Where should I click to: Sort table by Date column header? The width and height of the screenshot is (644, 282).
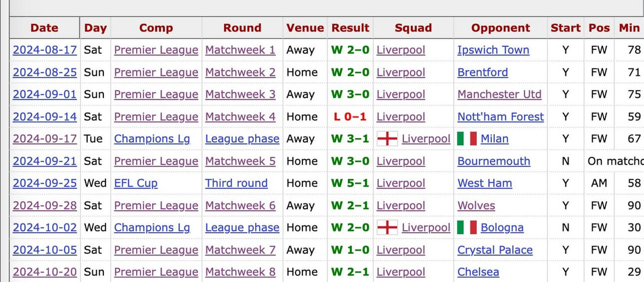point(44,28)
